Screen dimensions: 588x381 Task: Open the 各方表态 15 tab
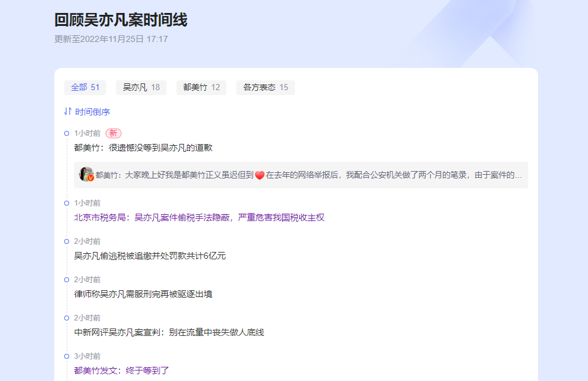click(265, 87)
